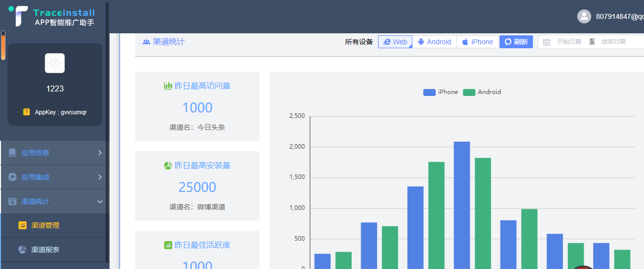Click the 昨日最佳活跃度 card title
This screenshot has width=644, height=269.
click(x=202, y=245)
